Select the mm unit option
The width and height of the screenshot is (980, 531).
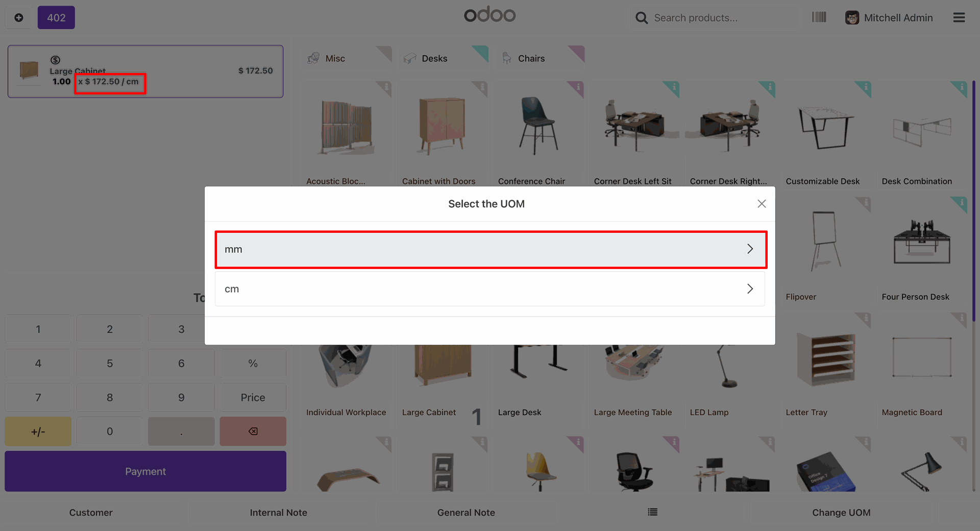coord(491,249)
